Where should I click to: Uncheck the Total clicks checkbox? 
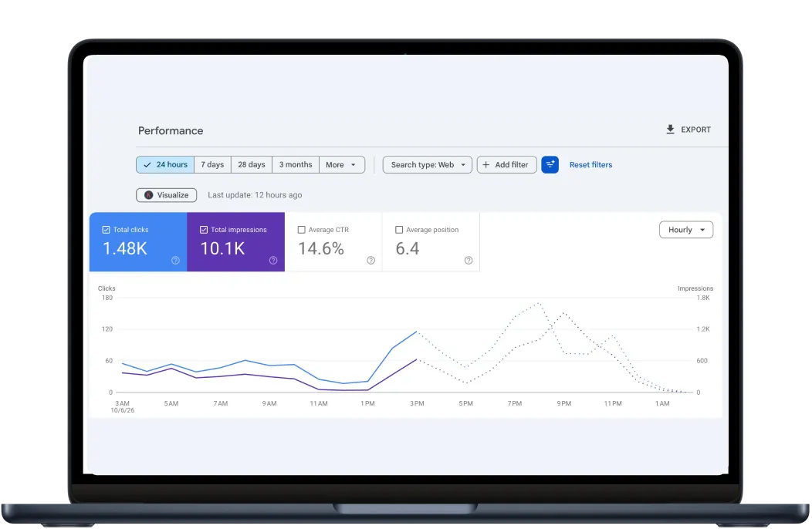[x=107, y=230]
